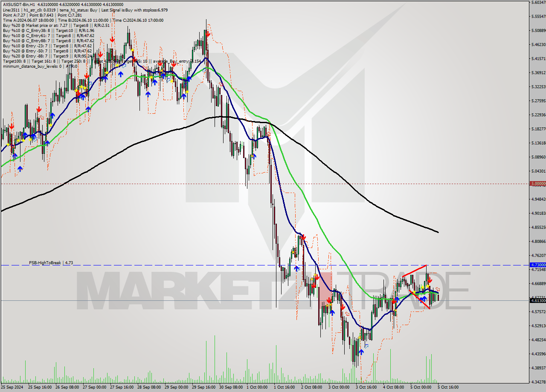Click the '29 Sep 16:00' time label
This screenshot has height=392, width=546.
pos(204,387)
